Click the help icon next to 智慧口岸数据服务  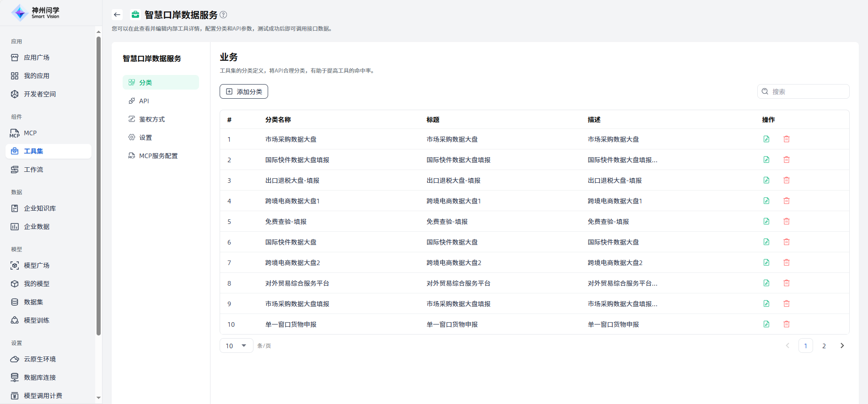click(x=223, y=15)
